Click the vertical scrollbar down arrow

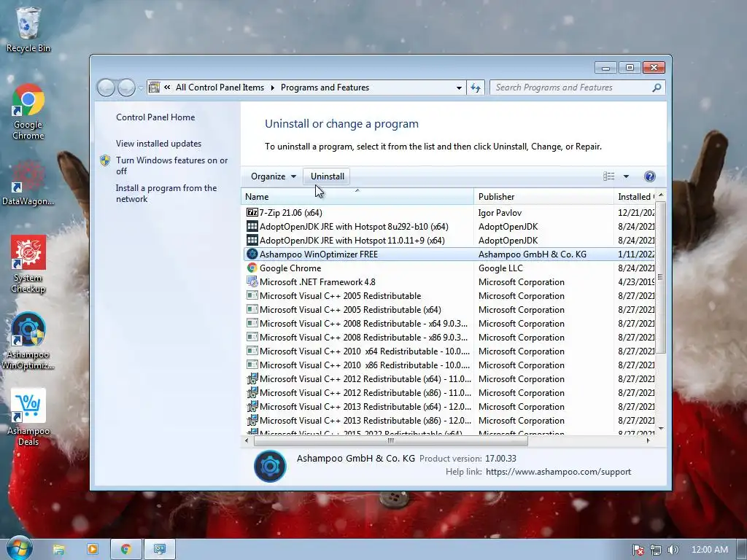[660, 429]
